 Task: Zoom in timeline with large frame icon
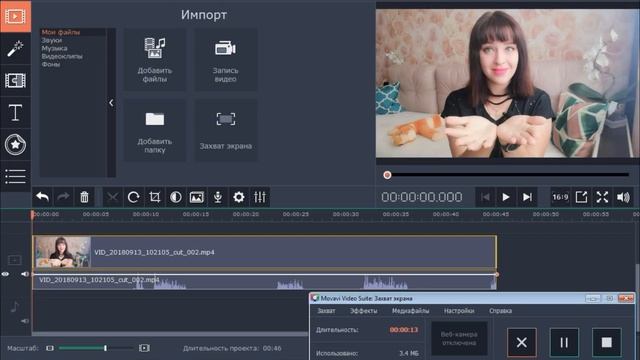point(144,348)
